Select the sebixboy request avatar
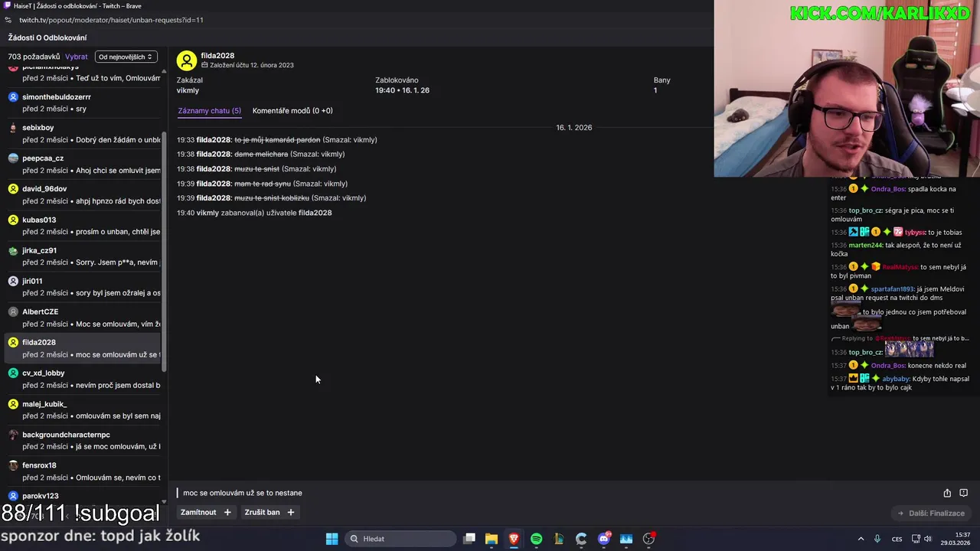The height and width of the screenshot is (551, 980). click(13, 128)
